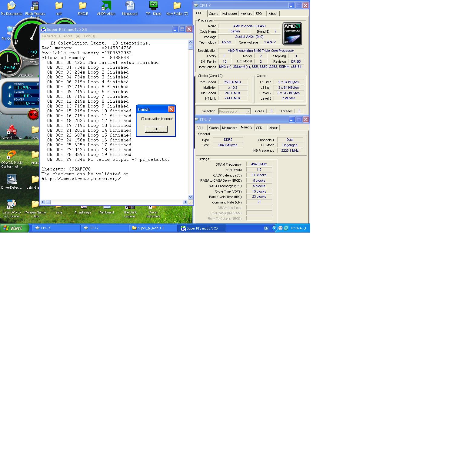Open About tab in top CPU-Z window
This screenshot has height=476, width=466.
[x=273, y=14]
